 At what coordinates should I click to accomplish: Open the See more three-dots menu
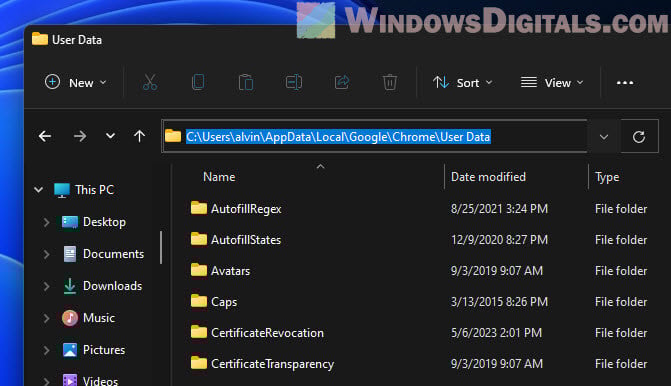coord(625,83)
